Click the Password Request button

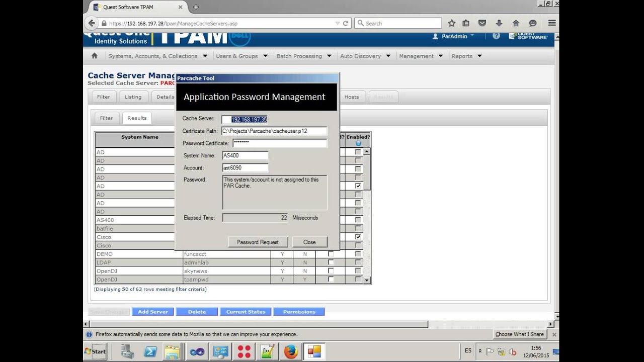(x=258, y=242)
